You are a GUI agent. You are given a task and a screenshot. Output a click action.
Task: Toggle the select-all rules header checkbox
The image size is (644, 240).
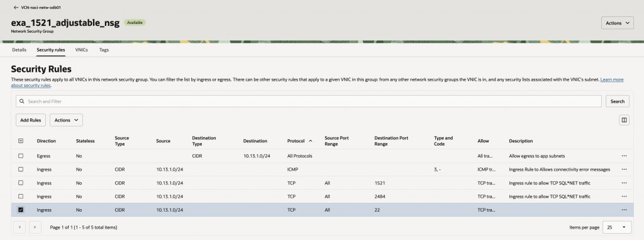[21, 141]
